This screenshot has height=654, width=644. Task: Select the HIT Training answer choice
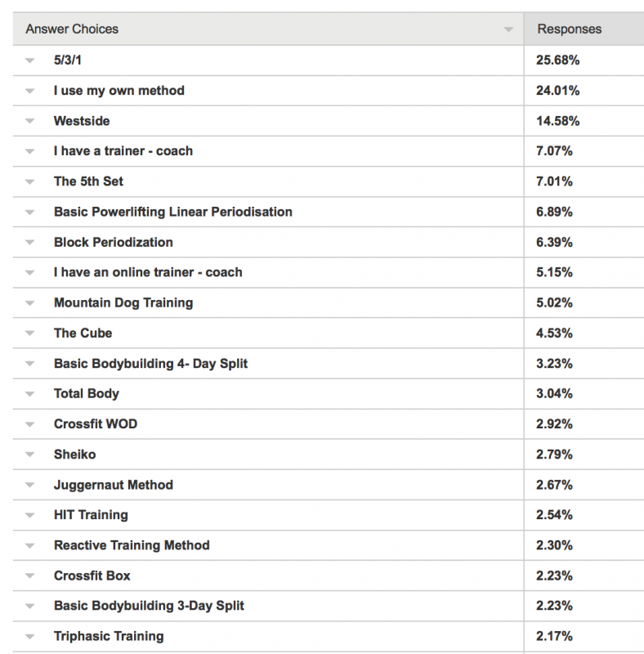(91, 515)
